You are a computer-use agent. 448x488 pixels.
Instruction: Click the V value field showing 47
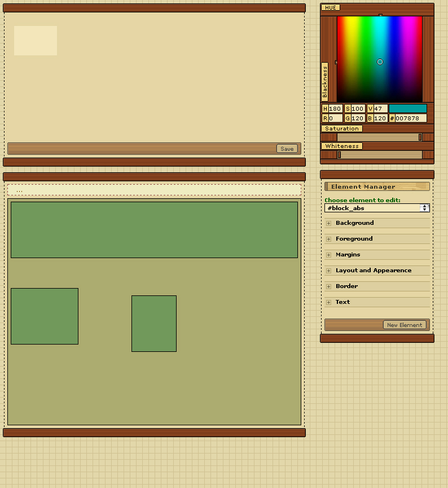coord(380,108)
